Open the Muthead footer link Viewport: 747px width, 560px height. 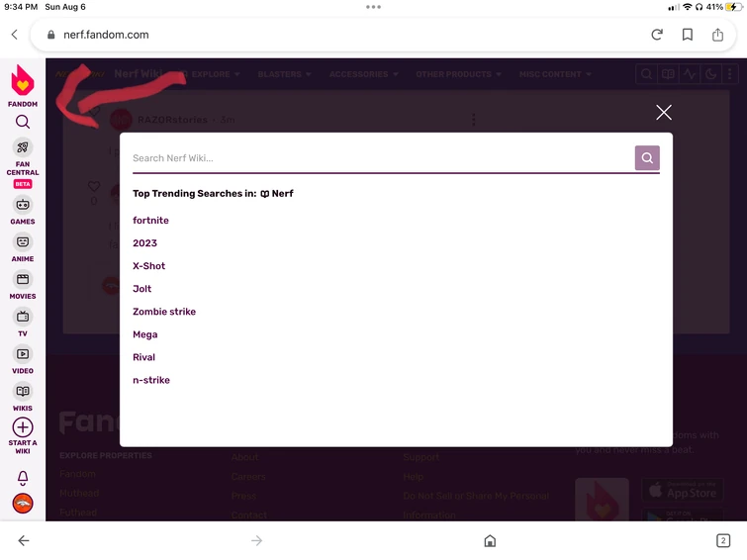pyautogui.click(x=79, y=494)
